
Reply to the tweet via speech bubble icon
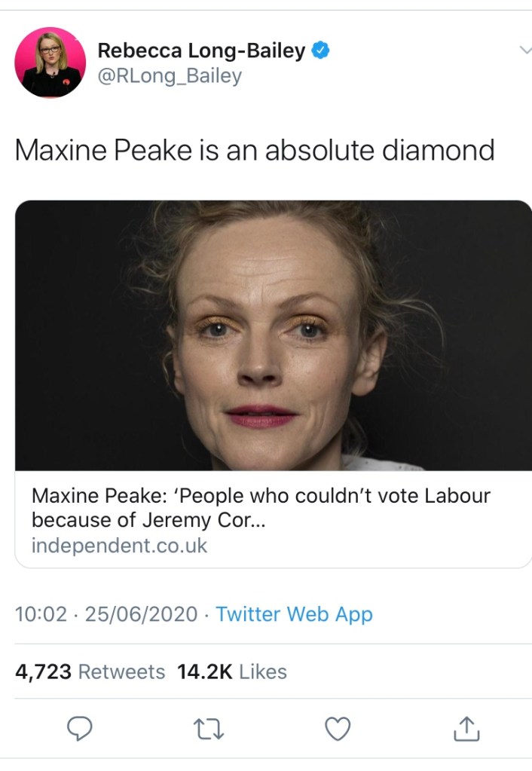click(x=80, y=728)
